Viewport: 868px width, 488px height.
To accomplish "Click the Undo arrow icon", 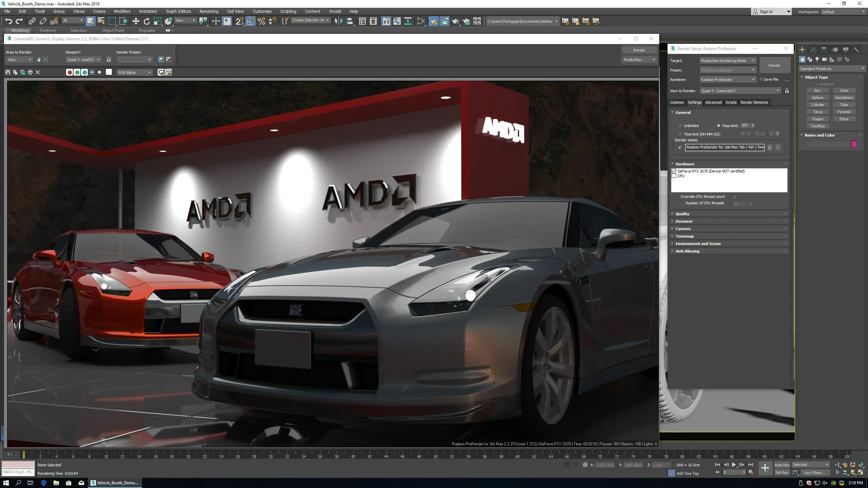I will [x=8, y=21].
